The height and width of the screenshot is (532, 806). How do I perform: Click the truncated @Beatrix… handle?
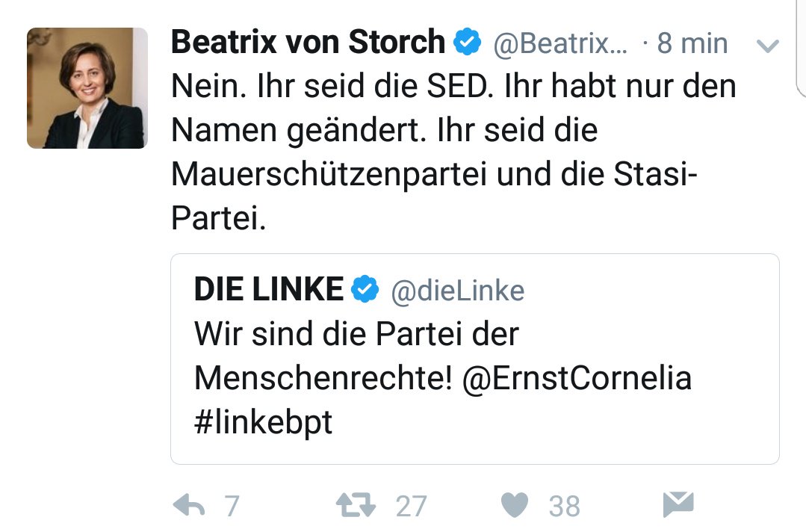559,45
